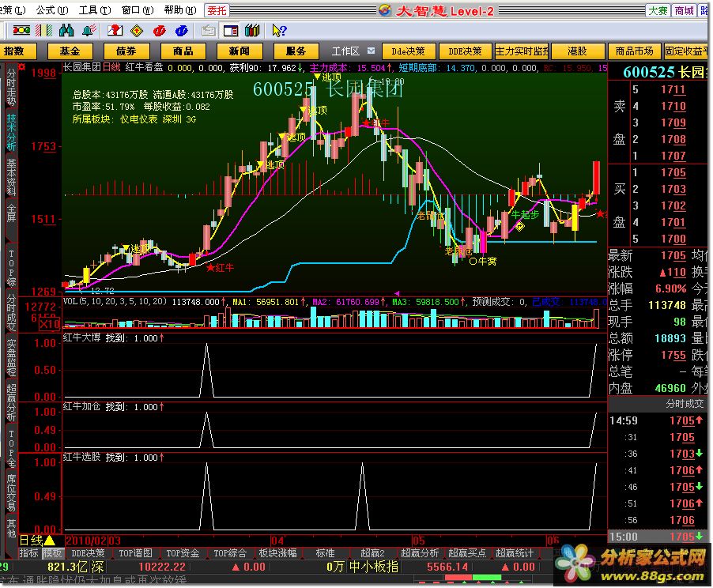Screen dimensions: 713x588
Task: Click the yellow diamond marker on chart
Action: (519, 226)
